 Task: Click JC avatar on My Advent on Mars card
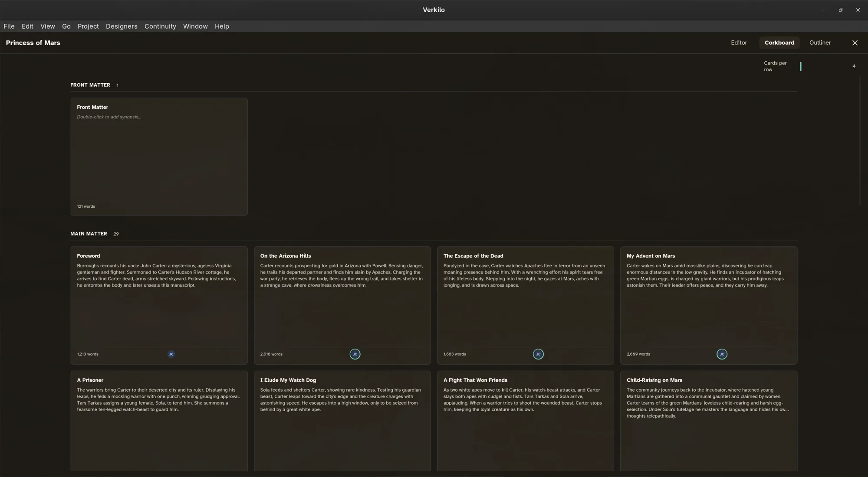click(722, 354)
